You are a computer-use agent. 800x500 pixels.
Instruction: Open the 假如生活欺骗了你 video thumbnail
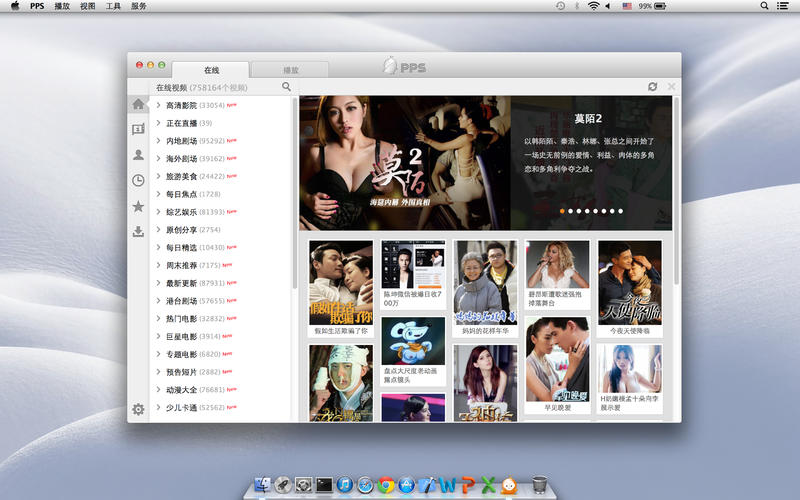click(341, 281)
